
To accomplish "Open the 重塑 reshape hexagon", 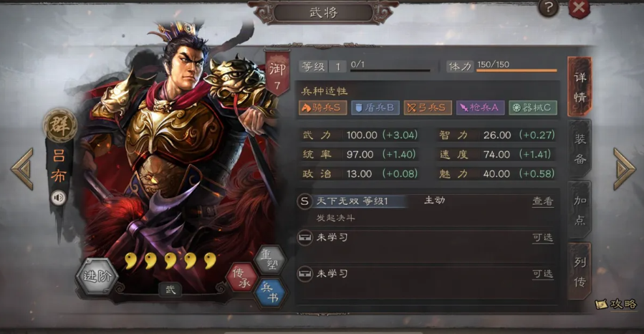I will (270, 259).
